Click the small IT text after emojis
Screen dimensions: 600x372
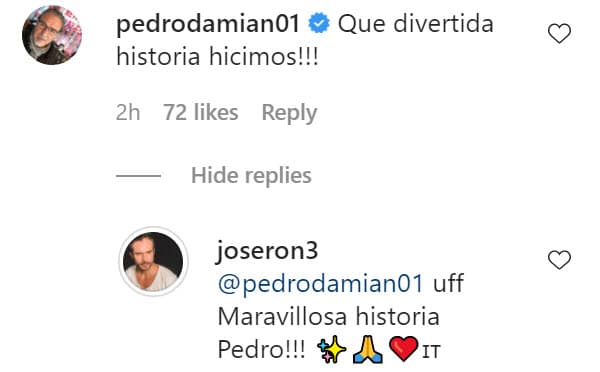431,352
